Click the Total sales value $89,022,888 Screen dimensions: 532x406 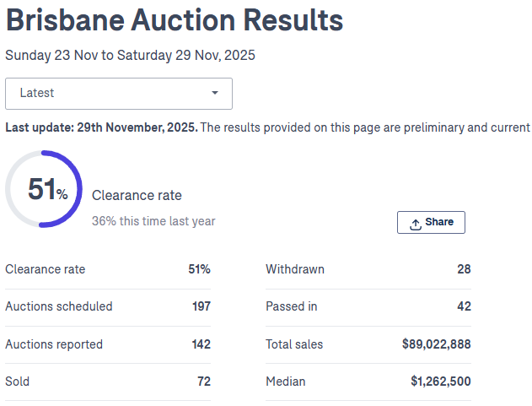click(436, 344)
